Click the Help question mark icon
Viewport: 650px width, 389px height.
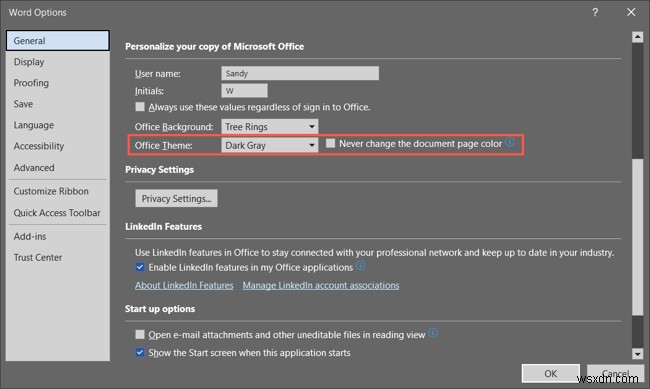click(595, 12)
